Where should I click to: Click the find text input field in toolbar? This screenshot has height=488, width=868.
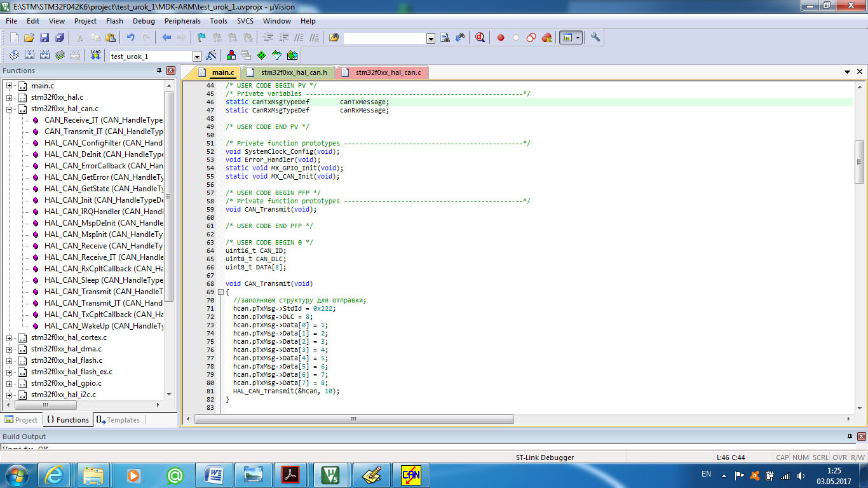[384, 38]
